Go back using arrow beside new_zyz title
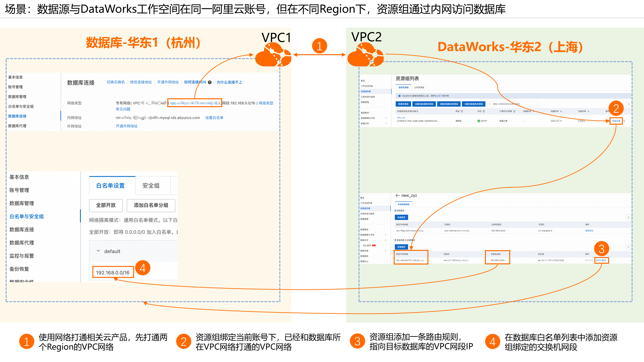Image resolution: width=644 pixels, height=362 pixels. point(398,195)
